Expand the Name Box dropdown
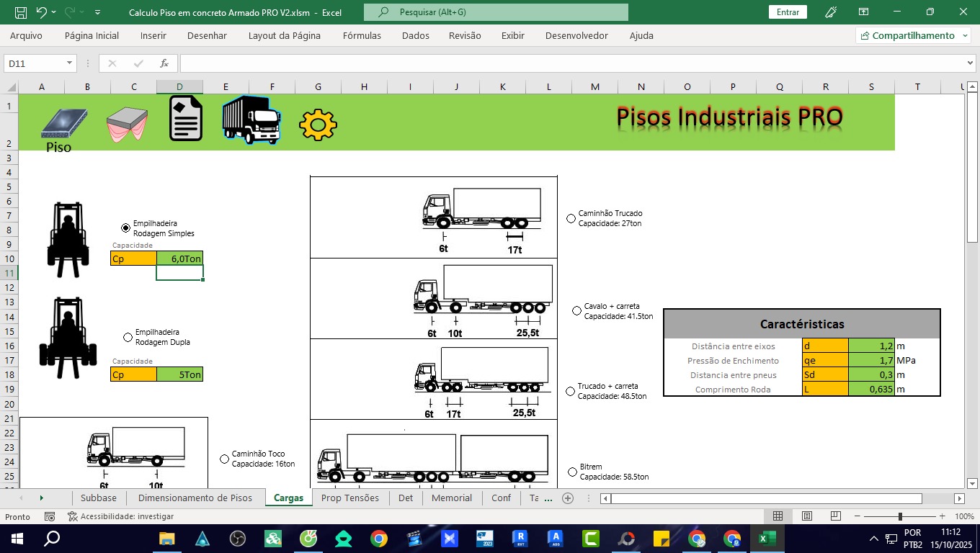This screenshot has height=553, width=980. pos(70,63)
